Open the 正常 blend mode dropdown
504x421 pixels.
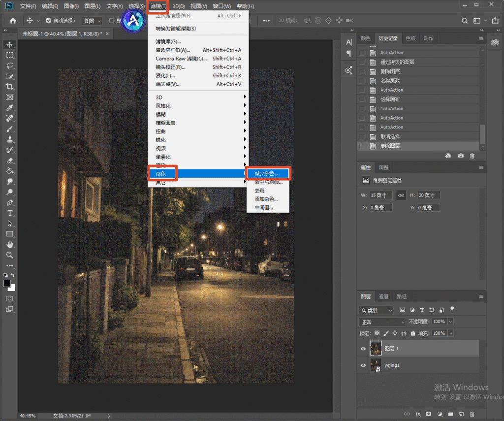pyautogui.click(x=382, y=322)
